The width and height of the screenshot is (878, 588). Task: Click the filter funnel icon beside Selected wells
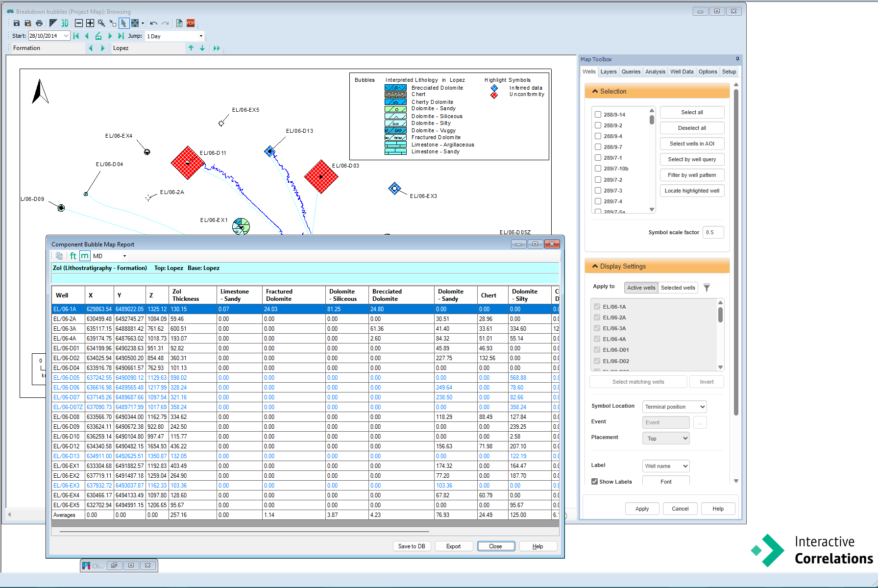707,288
